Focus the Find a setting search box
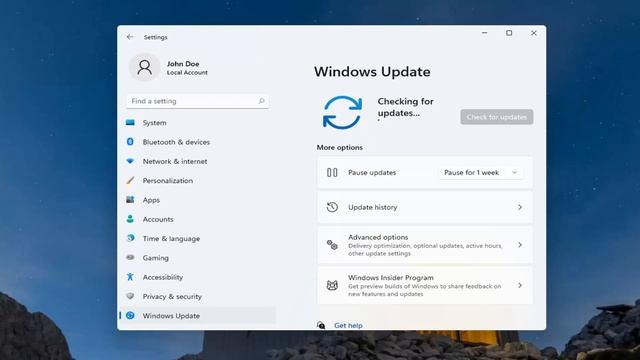Viewport: 640px width, 360px height. 198,101
